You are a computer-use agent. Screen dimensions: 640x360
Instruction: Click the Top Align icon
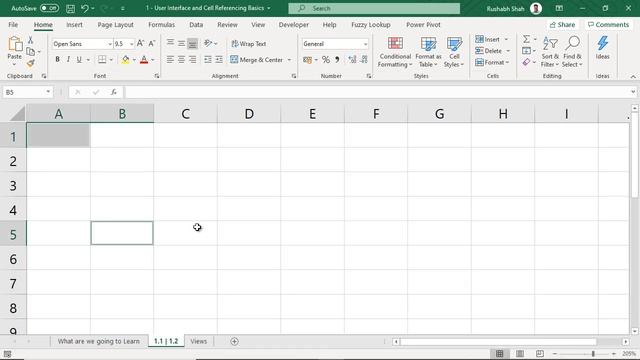point(170,43)
